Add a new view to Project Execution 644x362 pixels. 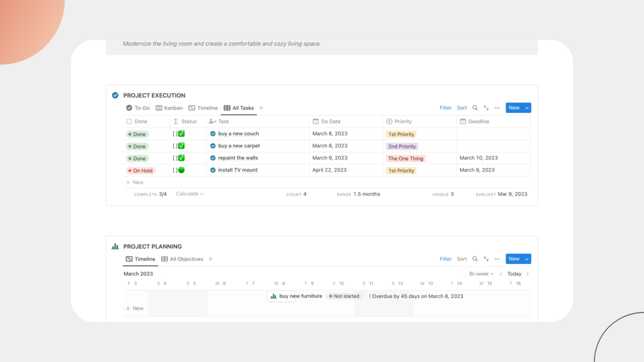point(261,108)
